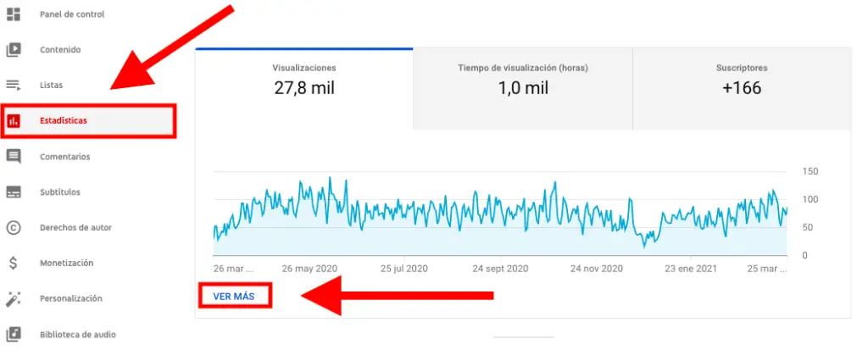Click the views line graph area

tap(500, 216)
